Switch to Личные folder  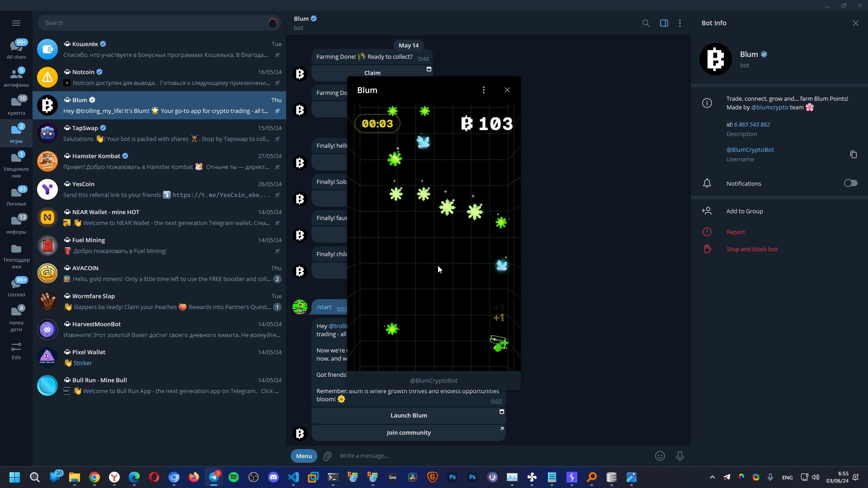tap(16, 196)
